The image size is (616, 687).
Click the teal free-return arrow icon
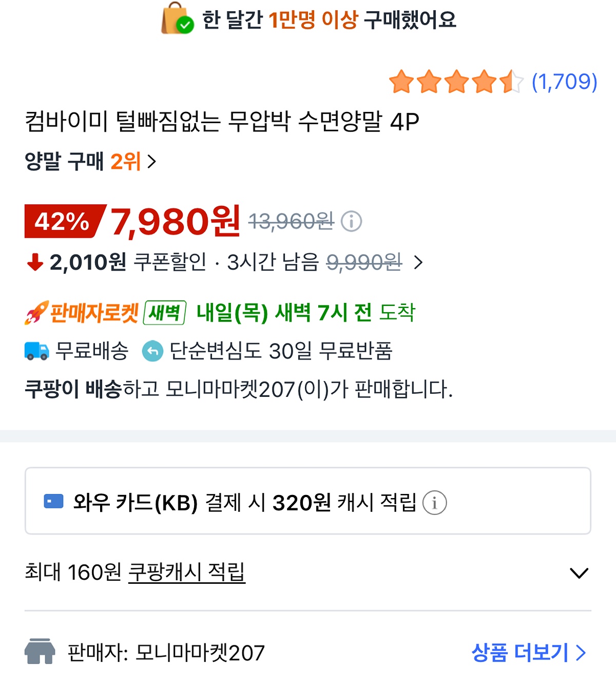click(152, 351)
